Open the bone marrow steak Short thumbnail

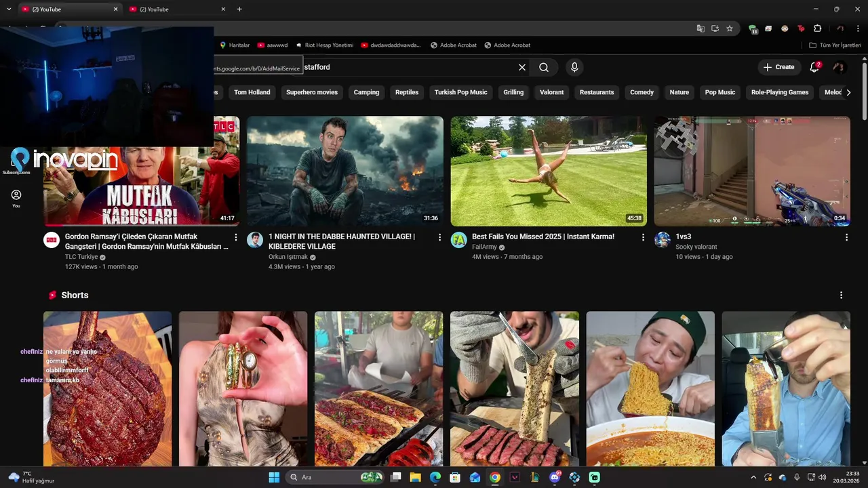(515, 388)
